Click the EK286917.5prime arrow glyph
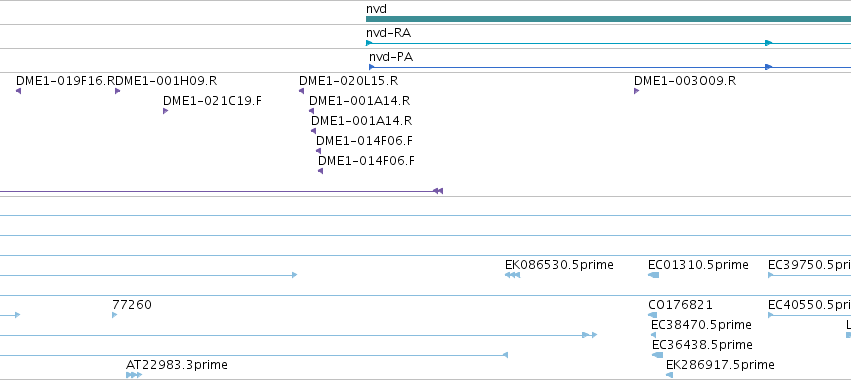 [x=670, y=375]
